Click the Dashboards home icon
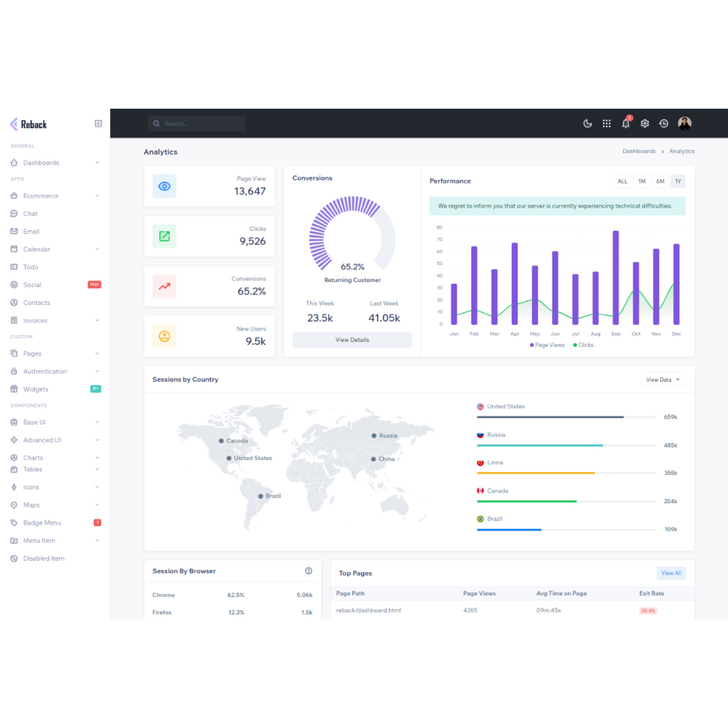This screenshot has width=728, height=728. click(x=14, y=163)
